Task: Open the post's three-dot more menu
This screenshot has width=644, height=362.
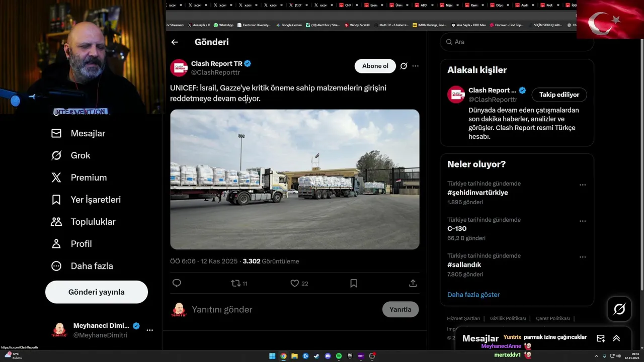Action: [415, 66]
